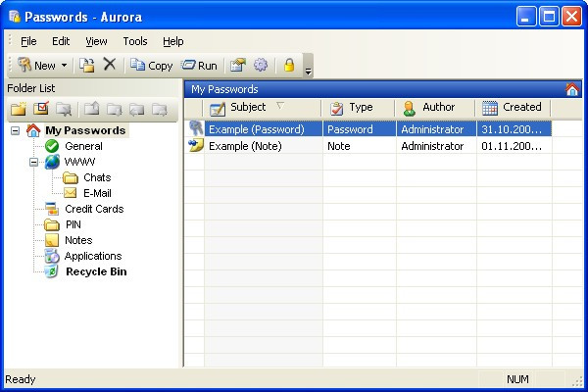The width and height of the screenshot is (588, 392).
Task: Sort by the Created column header
Action: point(513,108)
